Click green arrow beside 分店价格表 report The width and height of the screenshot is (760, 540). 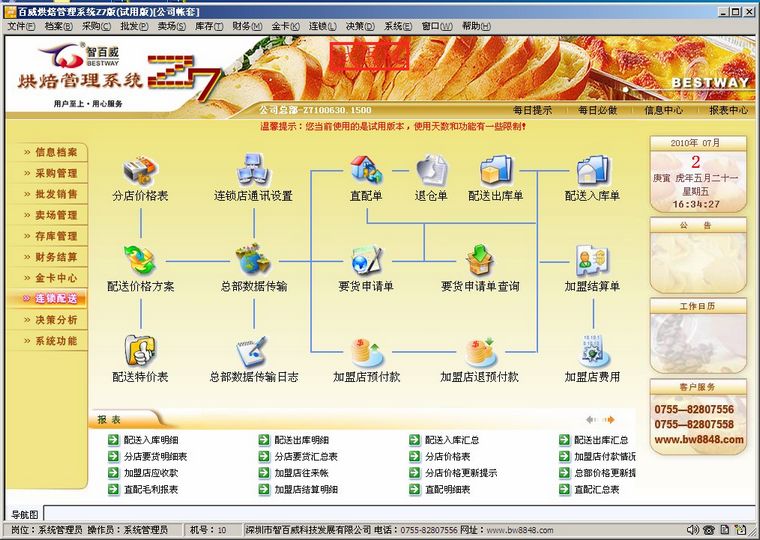pos(414,457)
